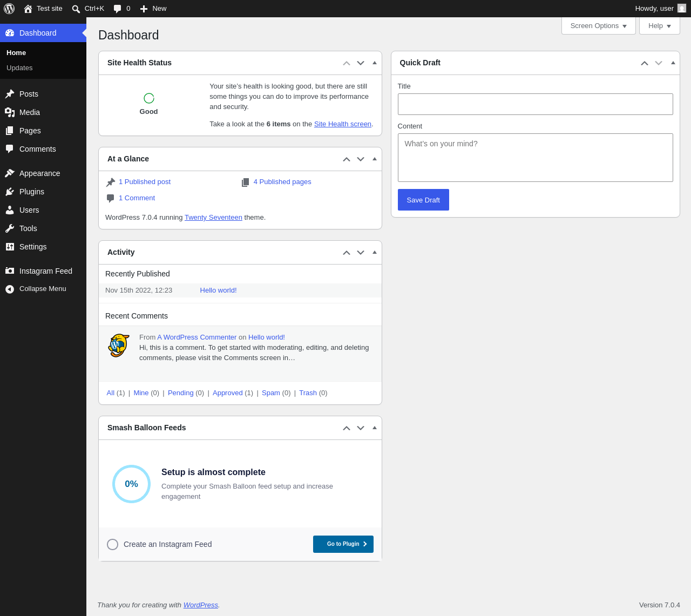Open A WordPress Commenter link
Viewport: 691px width, 616px height.
(197, 337)
